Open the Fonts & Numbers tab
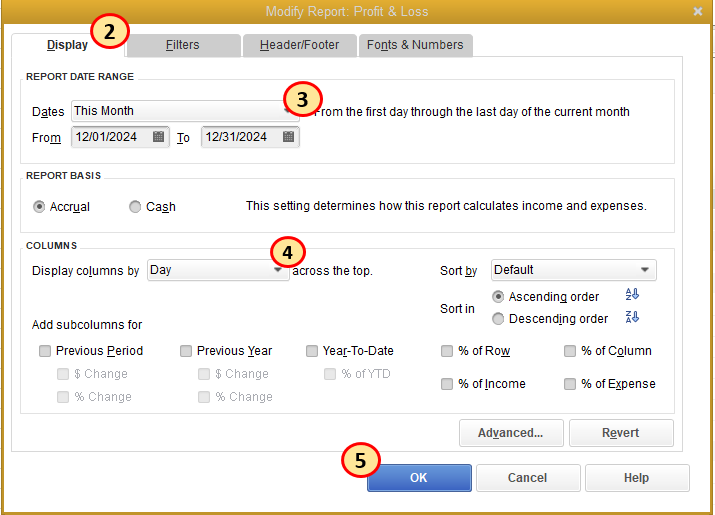Screen dimensions: 715x515 coord(415,45)
